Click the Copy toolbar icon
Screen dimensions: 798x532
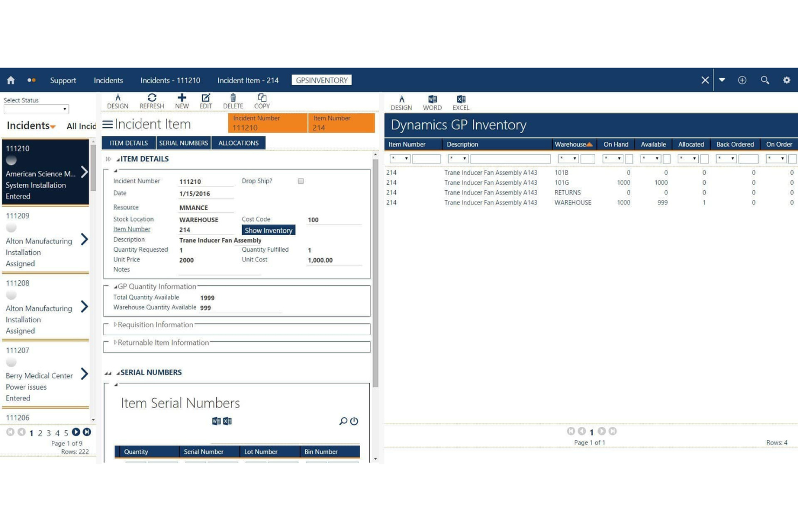click(x=262, y=101)
